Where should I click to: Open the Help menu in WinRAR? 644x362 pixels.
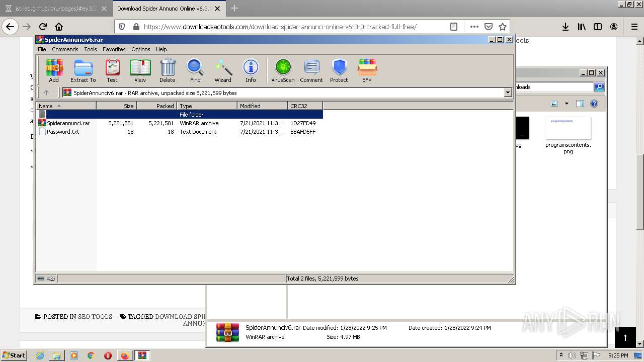tap(161, 49)
